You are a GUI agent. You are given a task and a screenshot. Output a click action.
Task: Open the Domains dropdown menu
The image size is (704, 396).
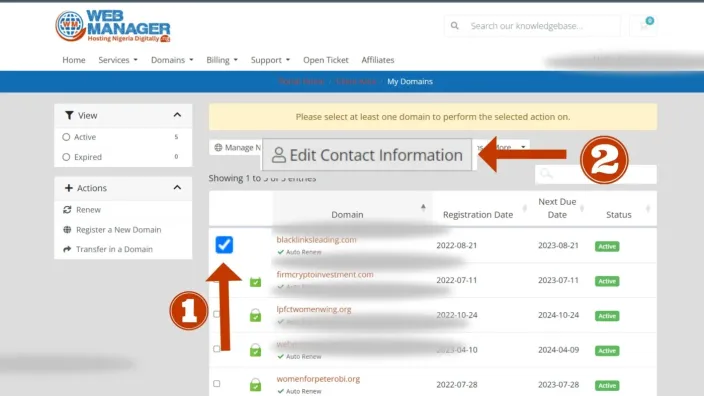[x=172, y=60]
